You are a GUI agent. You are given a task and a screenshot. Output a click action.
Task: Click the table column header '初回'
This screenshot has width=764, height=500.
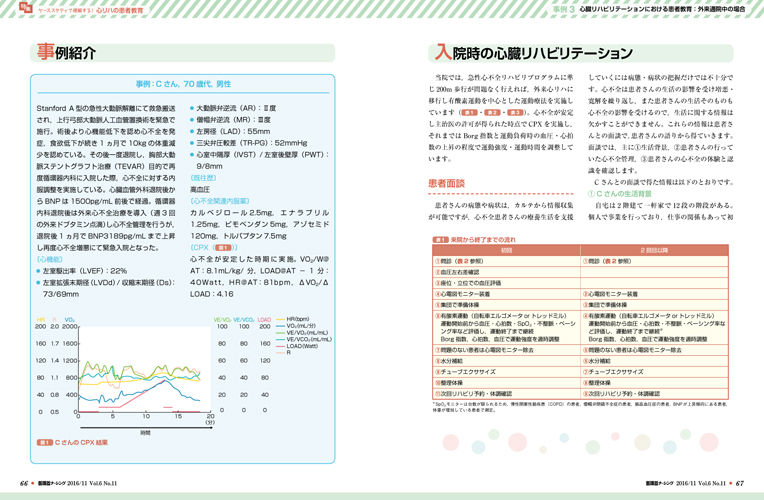point(506,250)
